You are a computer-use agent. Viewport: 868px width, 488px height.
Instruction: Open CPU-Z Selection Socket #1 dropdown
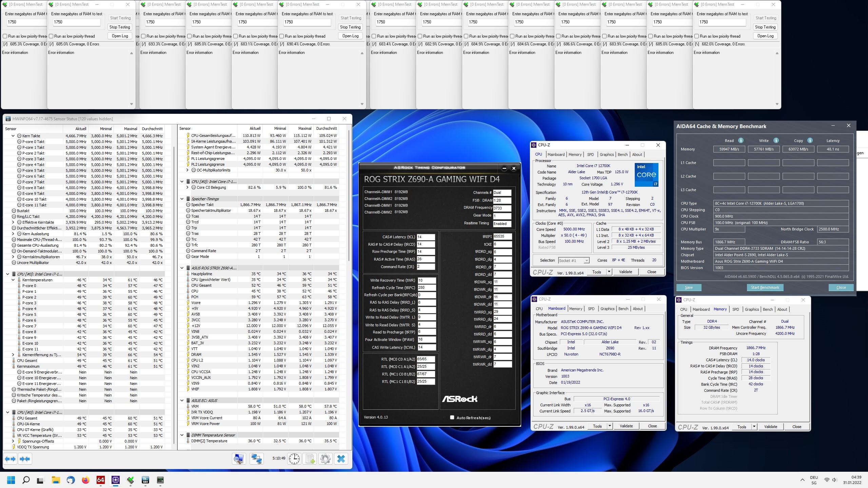tap(574, 260)
